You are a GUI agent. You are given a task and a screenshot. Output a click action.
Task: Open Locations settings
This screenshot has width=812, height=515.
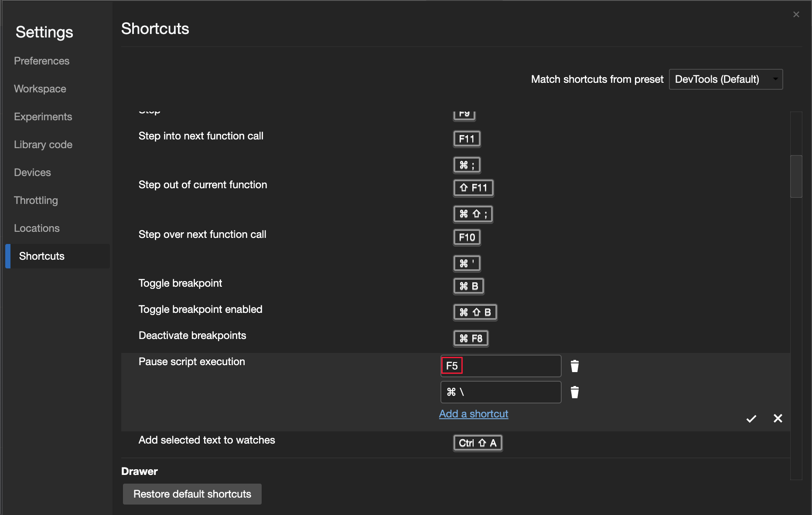point(37,228)
